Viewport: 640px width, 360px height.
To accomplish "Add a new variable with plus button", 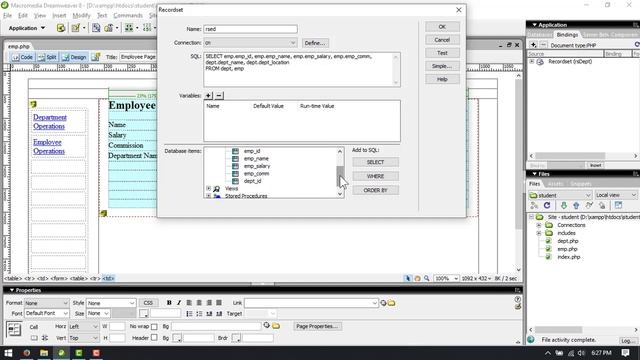I will tap(208, 95).
